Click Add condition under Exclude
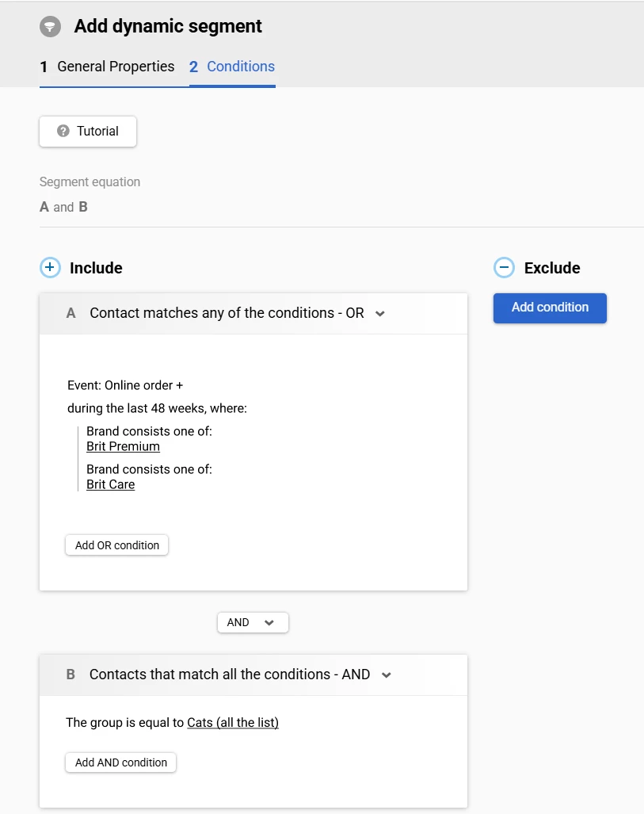 pyautogui.click(x=550, y=308)
